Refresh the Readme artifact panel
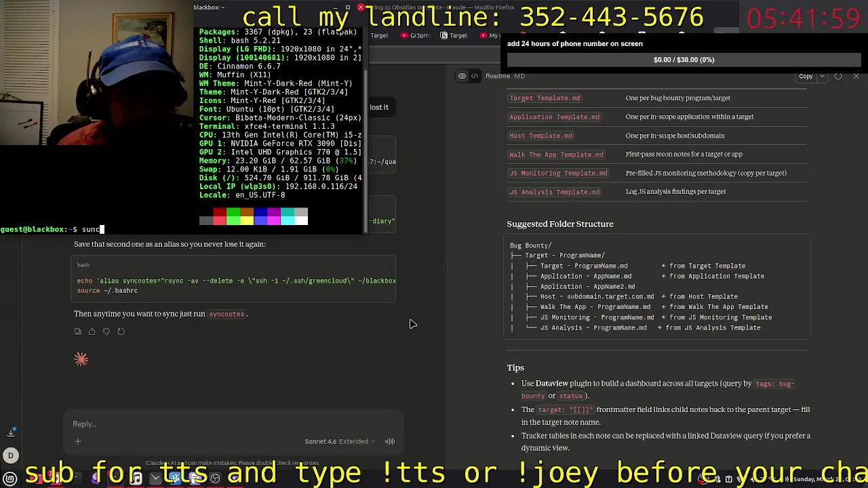The image size is (868, 488). pyautogui.click(x=838, y=76)
